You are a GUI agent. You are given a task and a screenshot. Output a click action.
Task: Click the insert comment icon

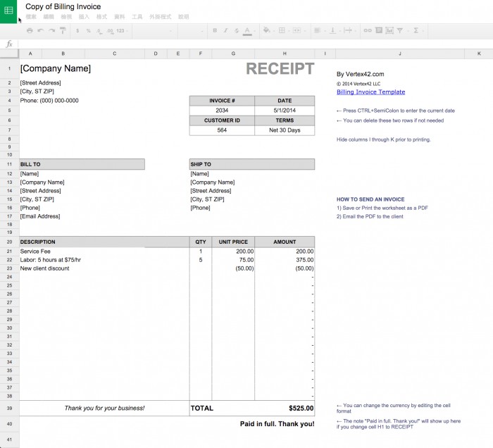(379, 30)
